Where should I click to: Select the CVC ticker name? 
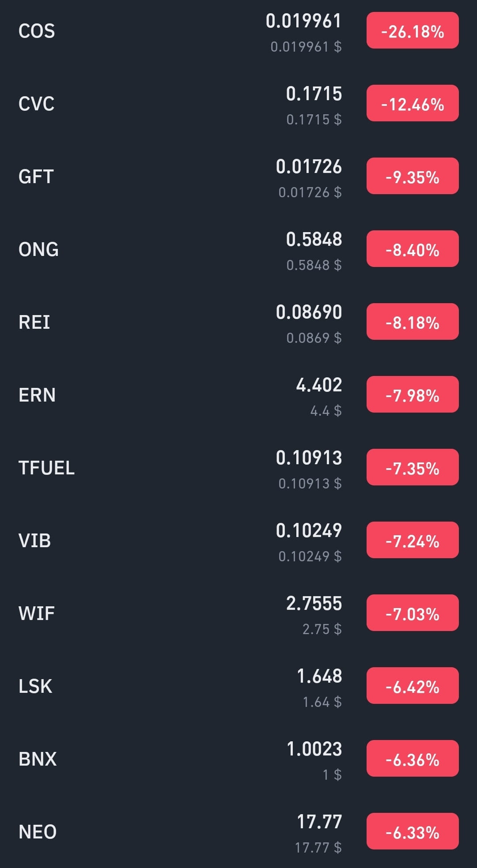click(x=36, y=104)
